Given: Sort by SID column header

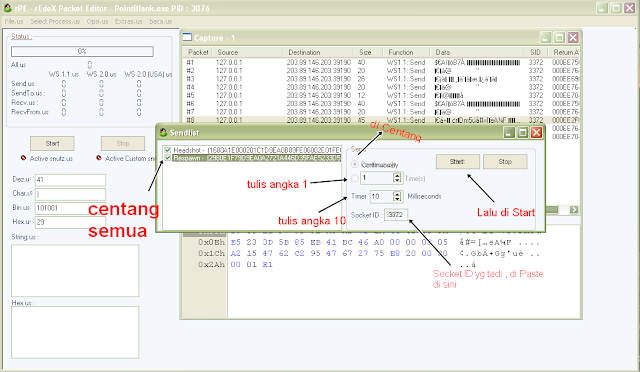Looking at the screenshot, I should [536, 52].
